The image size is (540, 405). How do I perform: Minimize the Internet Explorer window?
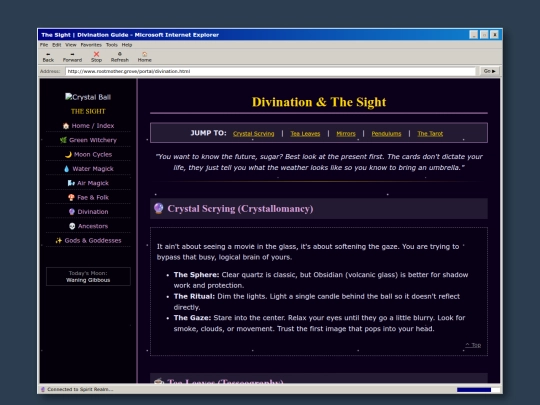[474, 35]
